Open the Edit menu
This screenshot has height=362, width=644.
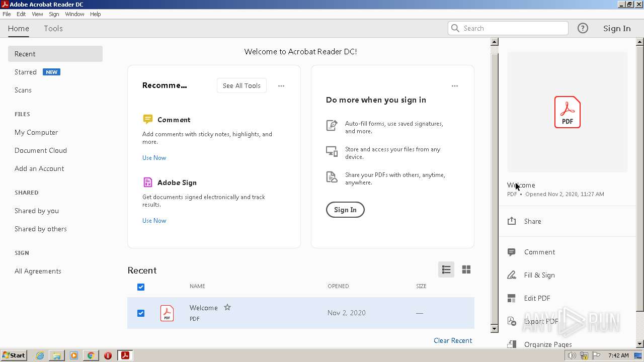[x=21, y=14]
